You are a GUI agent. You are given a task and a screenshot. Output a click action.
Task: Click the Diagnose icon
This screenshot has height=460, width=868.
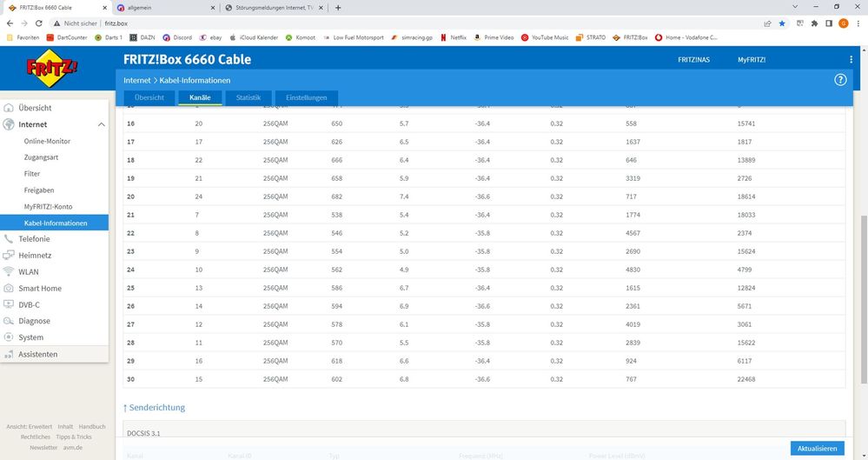tap(9, 321)
